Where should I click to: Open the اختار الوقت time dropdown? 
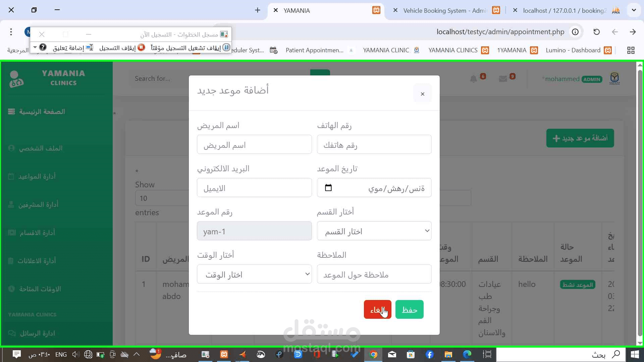click(254, 274)
